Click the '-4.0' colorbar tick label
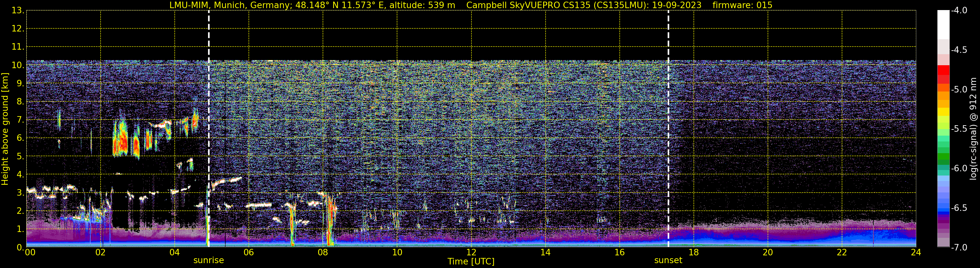The width and height of the screenshot is (980, 268). 959,11
